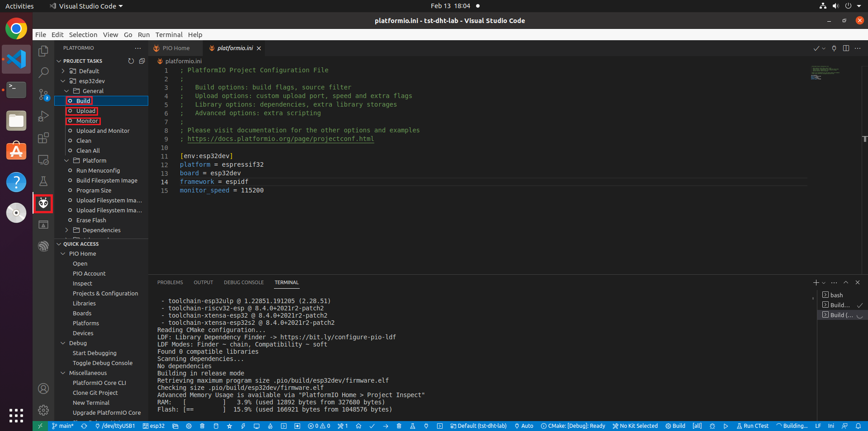Open the new-terminal profile dropdown arrow

point(824,283)
